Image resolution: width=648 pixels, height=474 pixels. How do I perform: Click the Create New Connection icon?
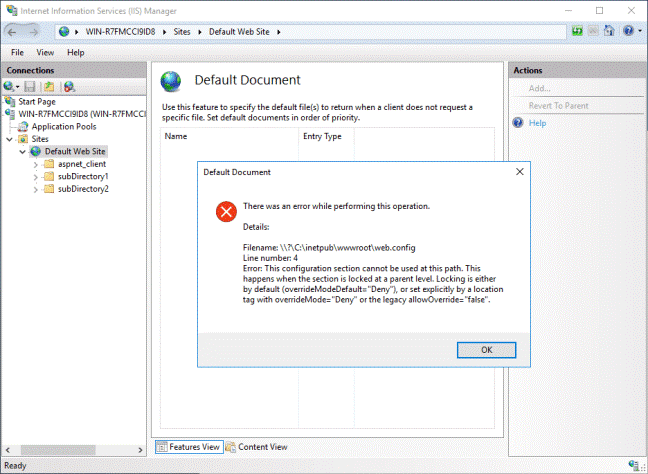(10, 86)
